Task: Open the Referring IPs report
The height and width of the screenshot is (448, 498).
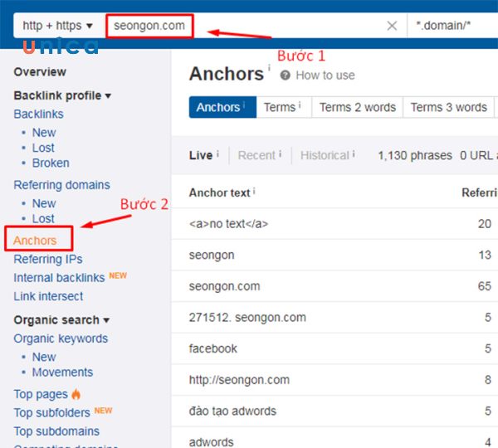Action: [48, 259]
